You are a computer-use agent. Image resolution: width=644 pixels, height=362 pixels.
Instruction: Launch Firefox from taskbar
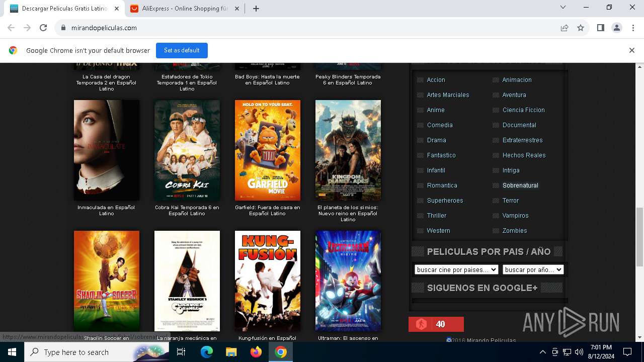(256, 352)
